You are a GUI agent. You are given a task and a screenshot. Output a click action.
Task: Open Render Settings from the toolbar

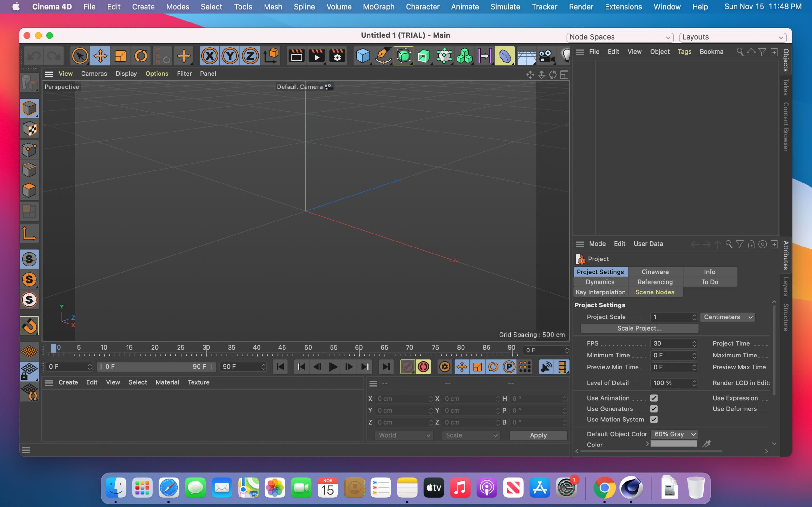337,56
